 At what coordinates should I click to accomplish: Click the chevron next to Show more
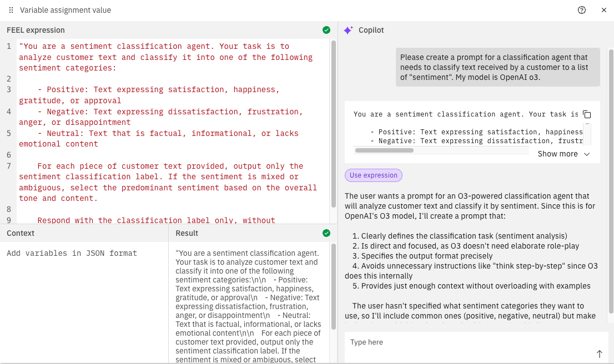click(587, 154)
